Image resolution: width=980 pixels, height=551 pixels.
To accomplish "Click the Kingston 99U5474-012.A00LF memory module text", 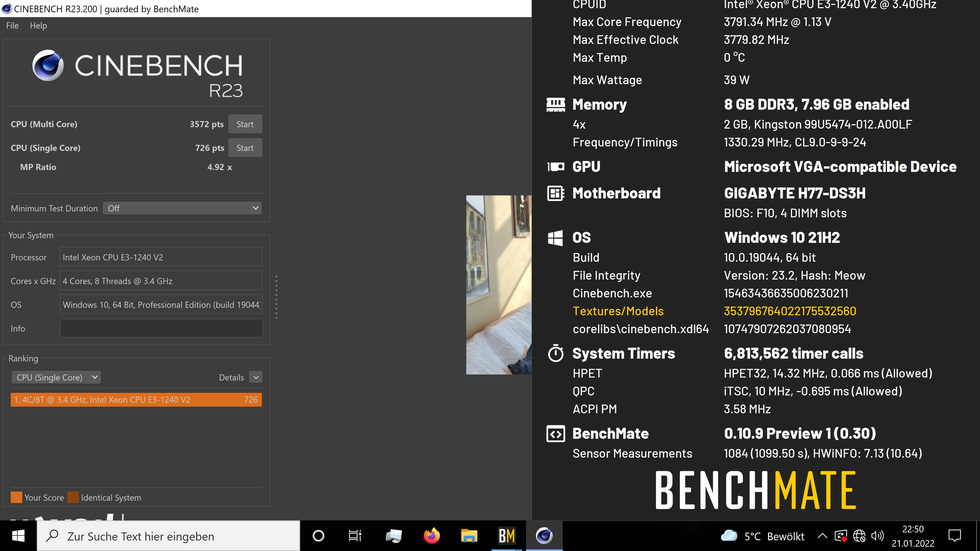I will coord(818,124).
